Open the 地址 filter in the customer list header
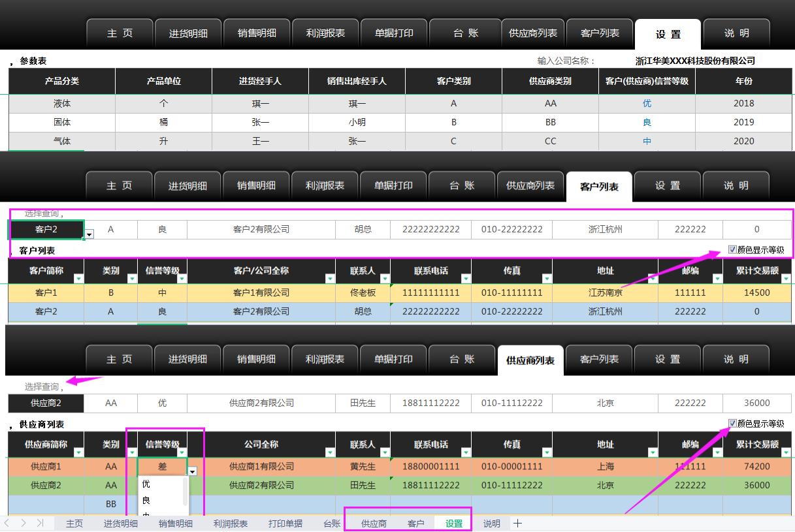Screen dimensions: 795x532 tap(652, 278)
